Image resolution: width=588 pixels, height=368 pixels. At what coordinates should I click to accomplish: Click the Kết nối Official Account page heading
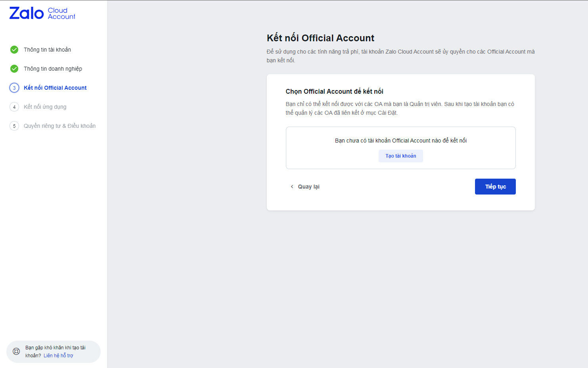[320, 38]
